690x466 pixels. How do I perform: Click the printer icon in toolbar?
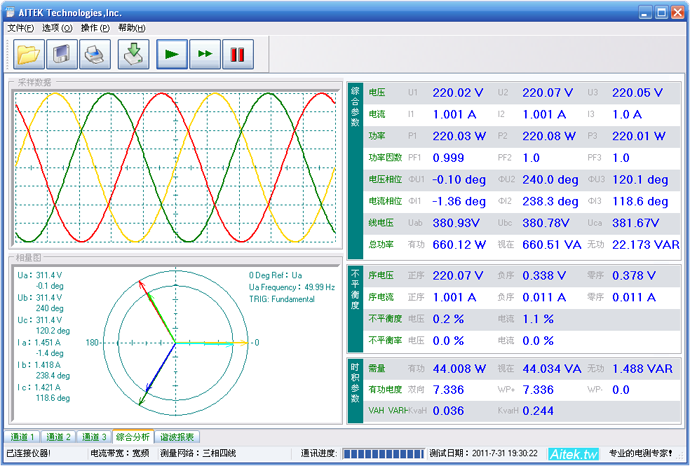click(x=96, y=54)
